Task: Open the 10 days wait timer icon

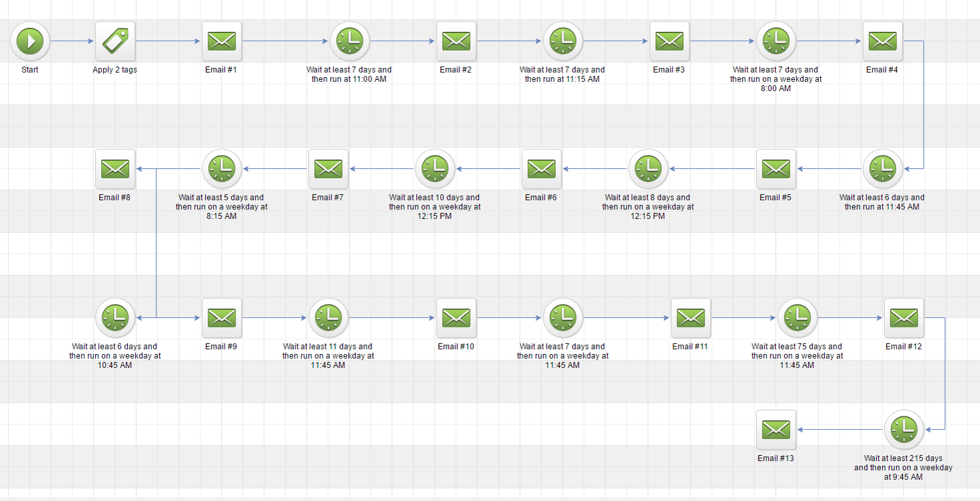Action: pyautogui.click(x=435, y=169)
